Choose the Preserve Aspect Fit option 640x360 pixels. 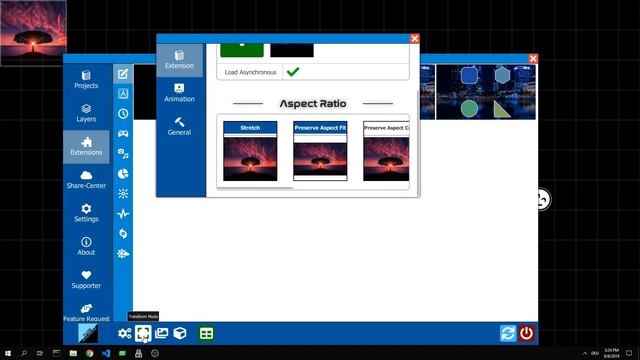[x=320, y=151]
